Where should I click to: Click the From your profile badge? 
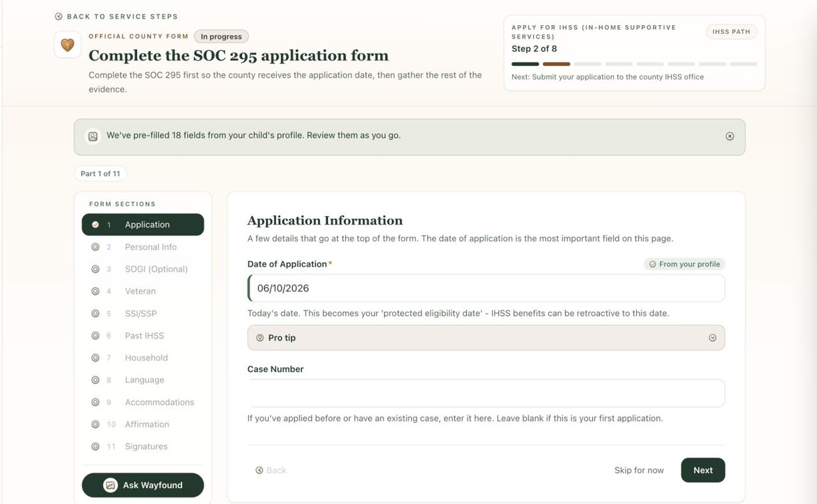685,264
